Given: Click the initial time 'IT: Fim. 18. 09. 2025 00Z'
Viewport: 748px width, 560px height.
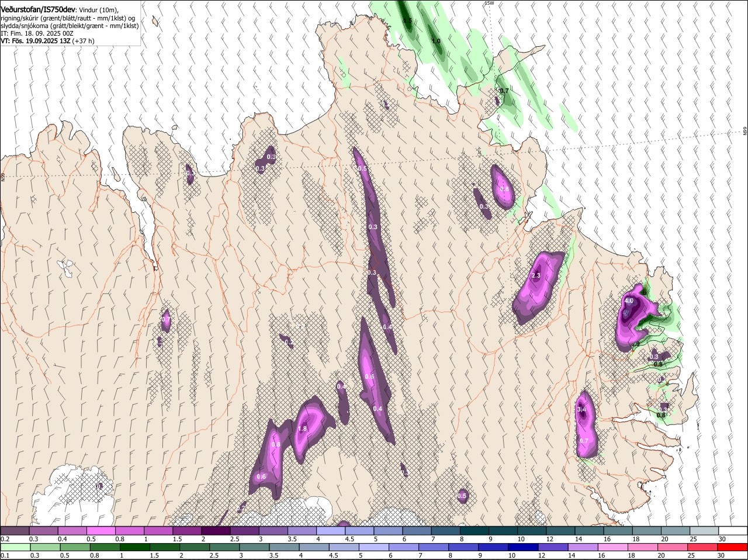Looking at the screenshot, I should coord(37,33).
